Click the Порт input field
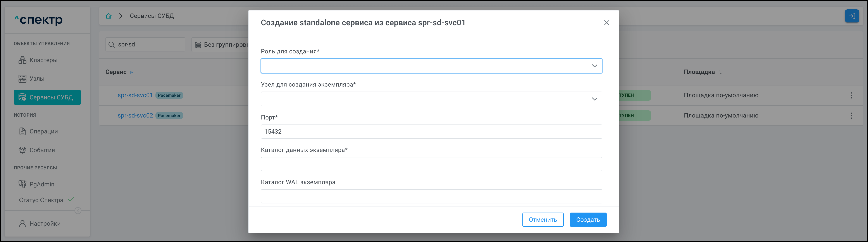This screenshot has width=868, height=242. [x=431, y=132]
